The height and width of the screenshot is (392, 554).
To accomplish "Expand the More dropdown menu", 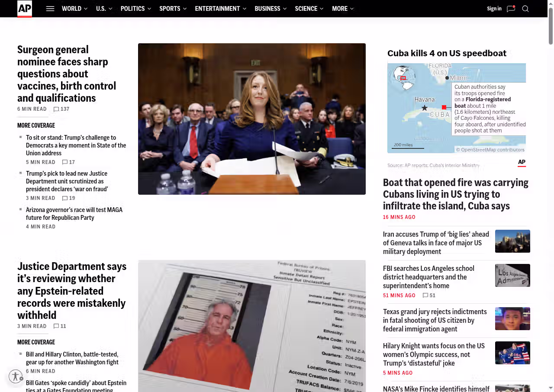I will 343,9.
